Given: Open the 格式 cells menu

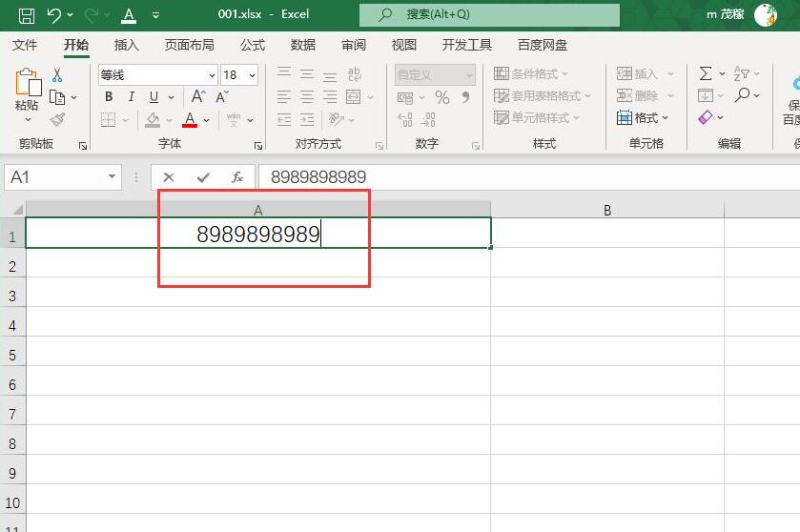Looking at the screenshot, I should (x=643, y=118).
